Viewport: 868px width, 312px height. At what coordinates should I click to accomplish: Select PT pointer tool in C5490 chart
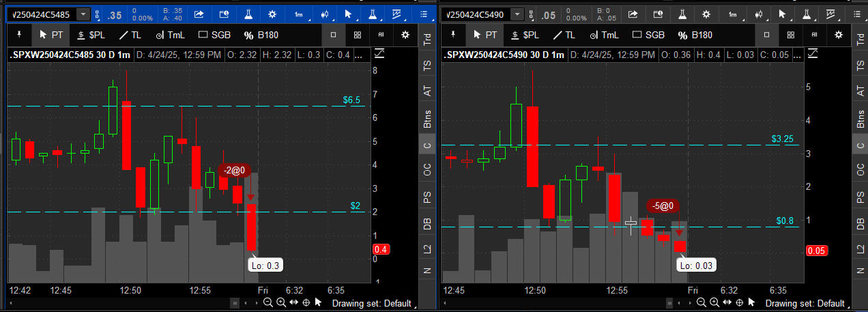(x=484, y=34)
